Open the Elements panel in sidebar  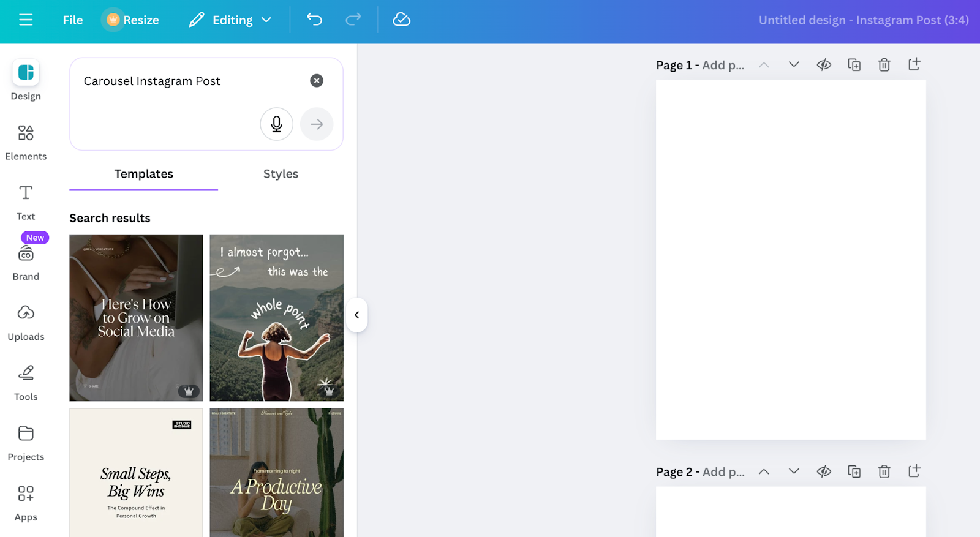tap(26, 141)
